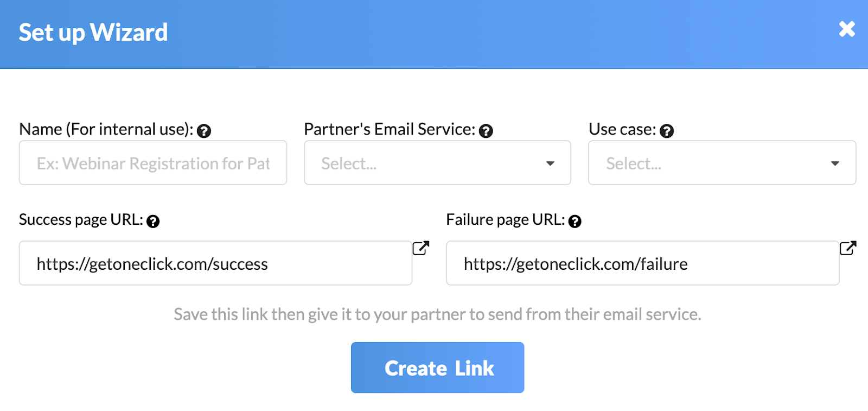Click the "Set up Wizard" heading

[x=93, y=33]
